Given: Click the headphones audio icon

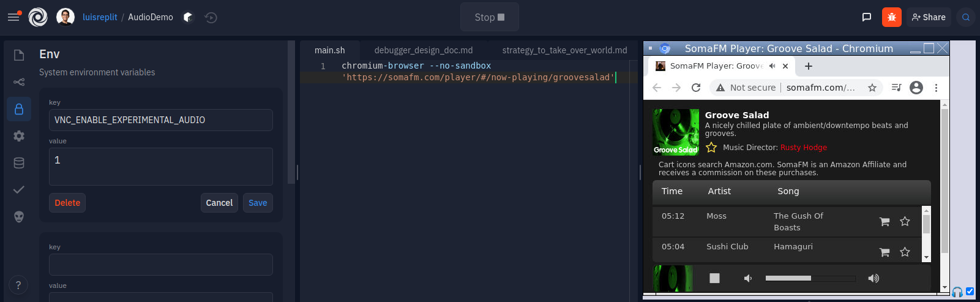Looking at the screenshot, I should (957, 292).
